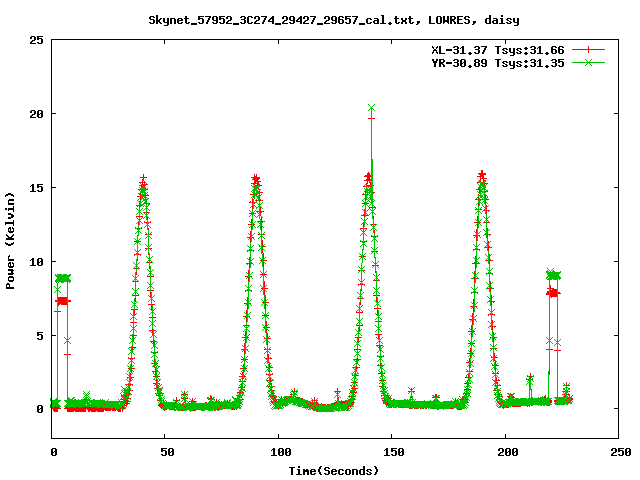Viewport: 640px width, 480px height.
Task: Click the x-axis tick label 250
Action: [x=621, y=452]
